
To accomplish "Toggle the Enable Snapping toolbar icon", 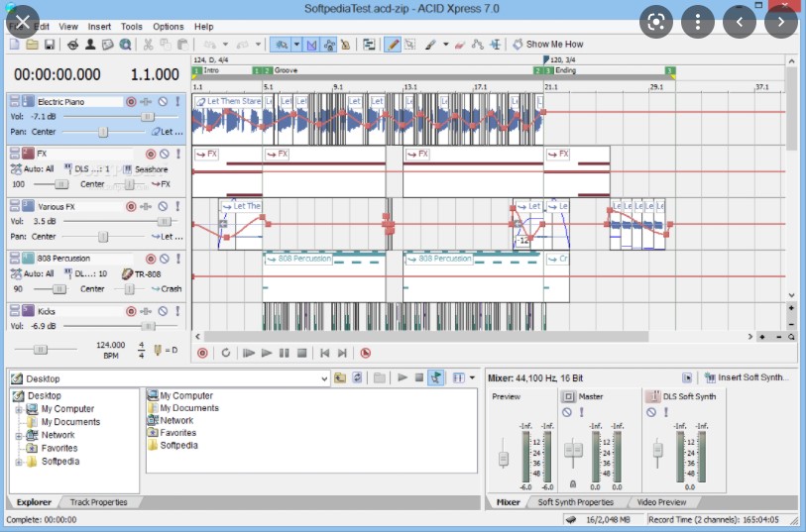I will pyautogui.click(x=282, y=45).
